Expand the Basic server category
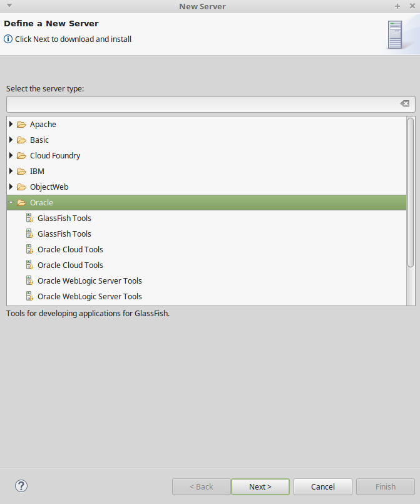420x504 pixels. pos(11,140)
